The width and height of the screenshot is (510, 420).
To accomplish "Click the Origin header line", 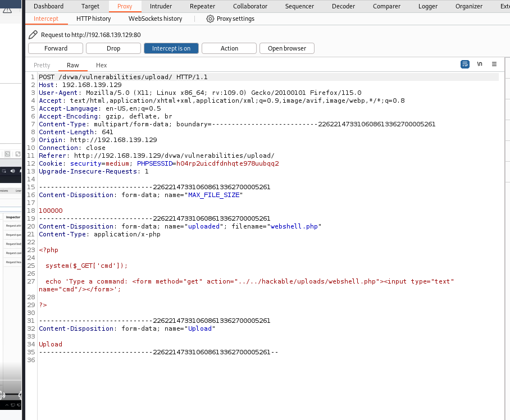I will (98, 140).
